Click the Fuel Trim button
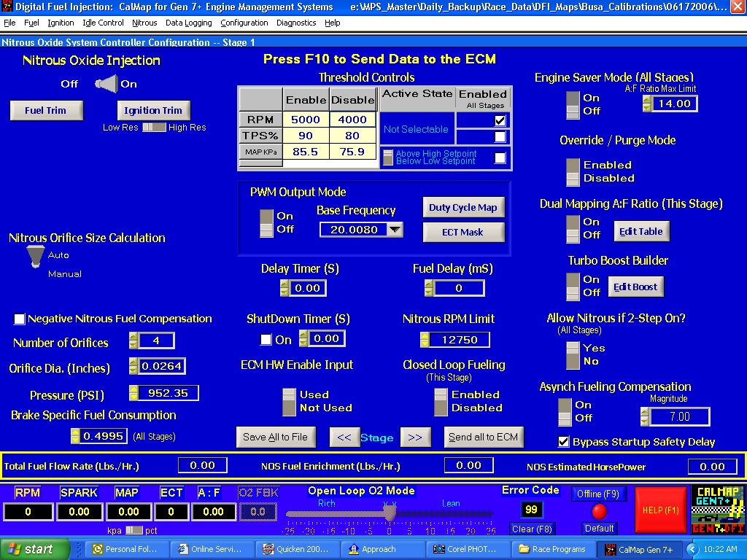The height and width of the screenshot is (560, 747). point(46,111)
